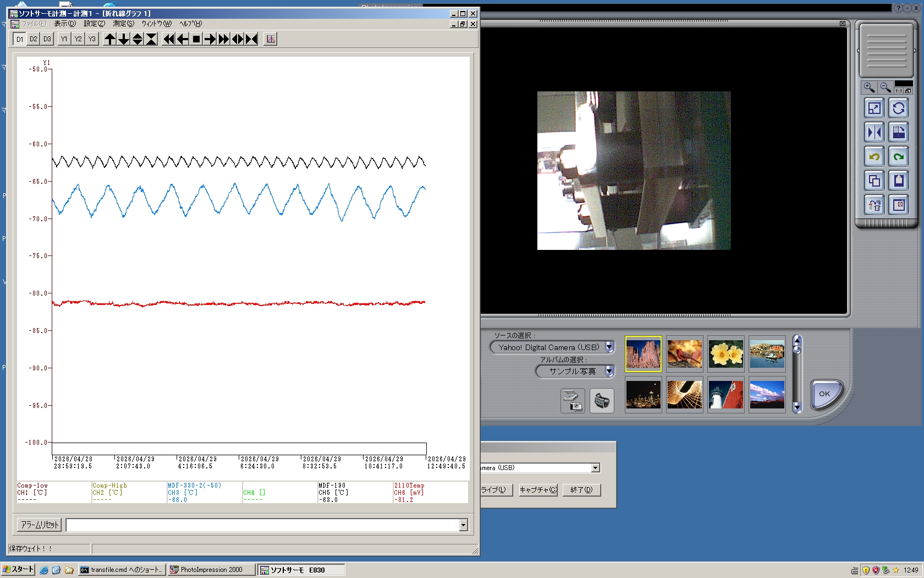This screenshot has width=924, height=578.
Task: Click the video camera capture icon
Action: pos(602,401)
